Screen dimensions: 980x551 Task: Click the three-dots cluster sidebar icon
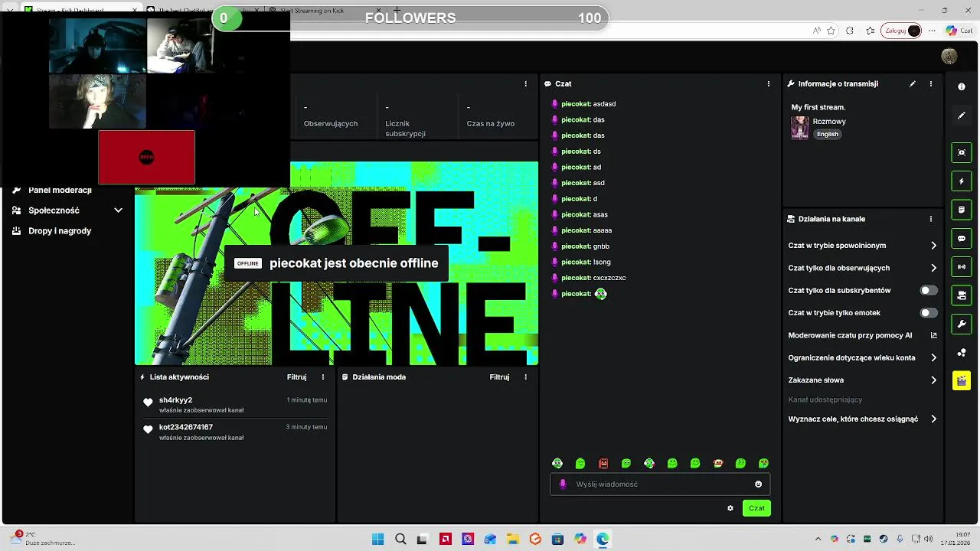coord(962,352)
